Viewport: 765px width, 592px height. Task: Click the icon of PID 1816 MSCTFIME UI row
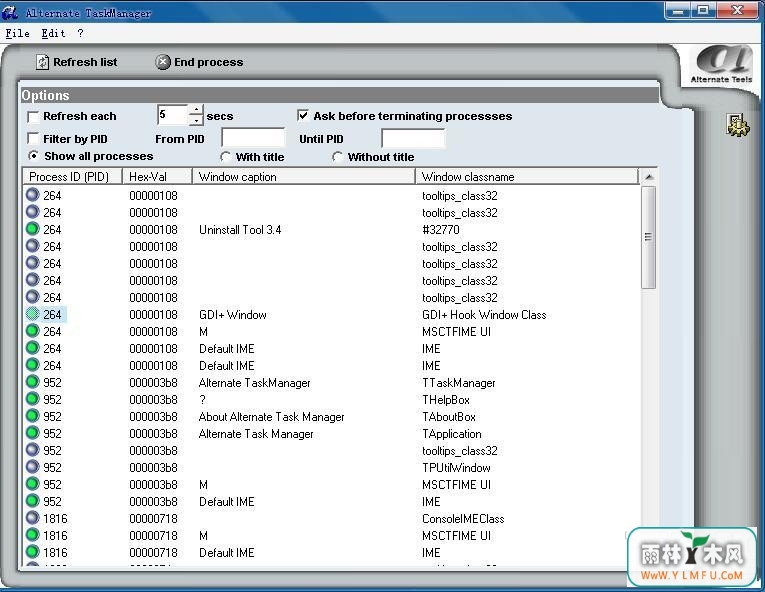tap(33, 535)
